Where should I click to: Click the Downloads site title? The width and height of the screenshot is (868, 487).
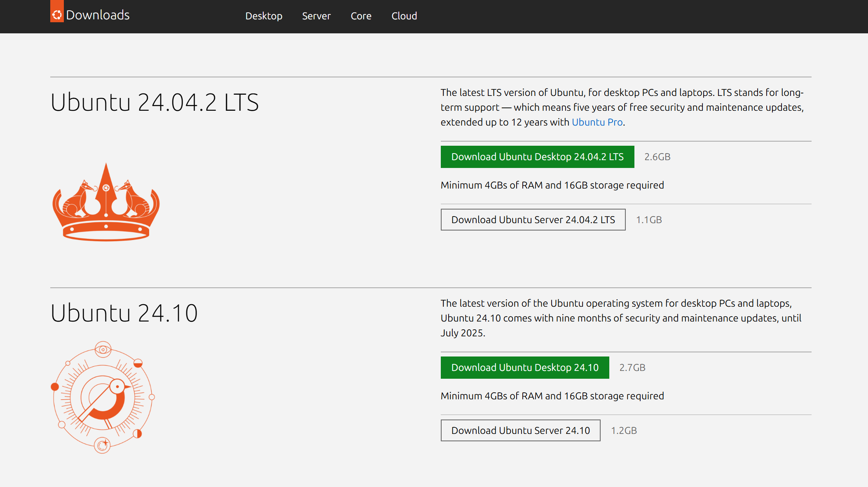98,15
